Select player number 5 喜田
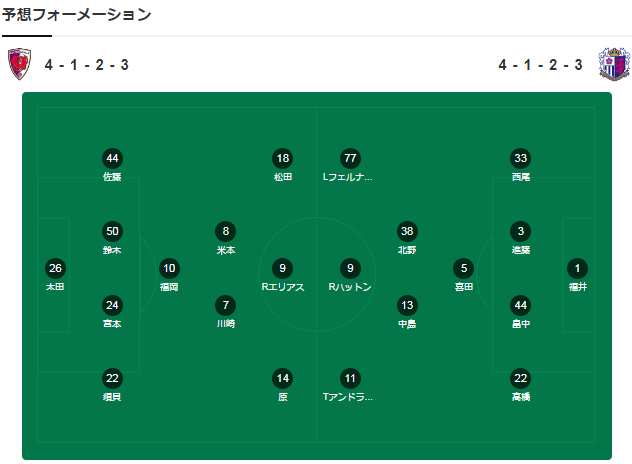The image size is (632, 464). [x=463, y=268]
